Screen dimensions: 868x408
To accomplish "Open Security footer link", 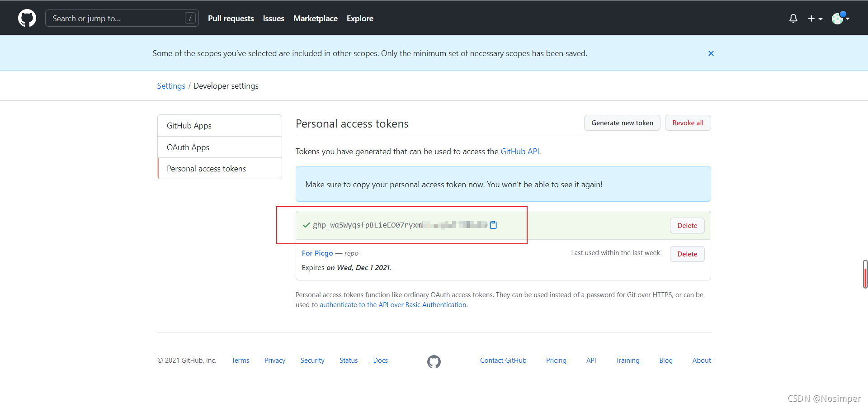I will (312, 361).
